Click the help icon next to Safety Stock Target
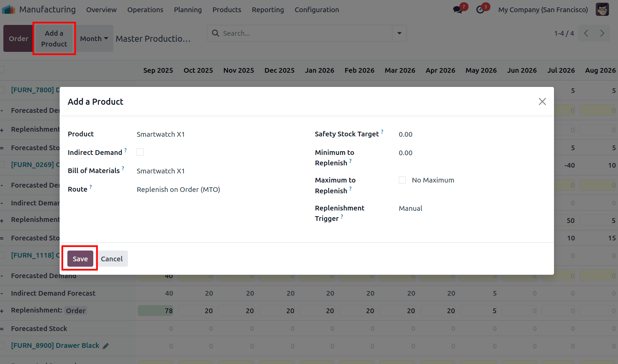Image resolution: width=618 pixels, height=364 pixels. point(382,131)
